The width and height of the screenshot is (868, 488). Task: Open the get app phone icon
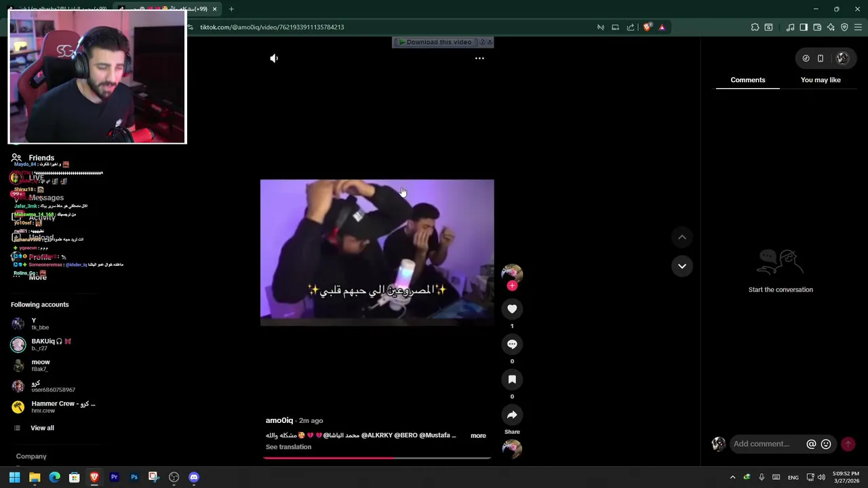pos(821,58)
